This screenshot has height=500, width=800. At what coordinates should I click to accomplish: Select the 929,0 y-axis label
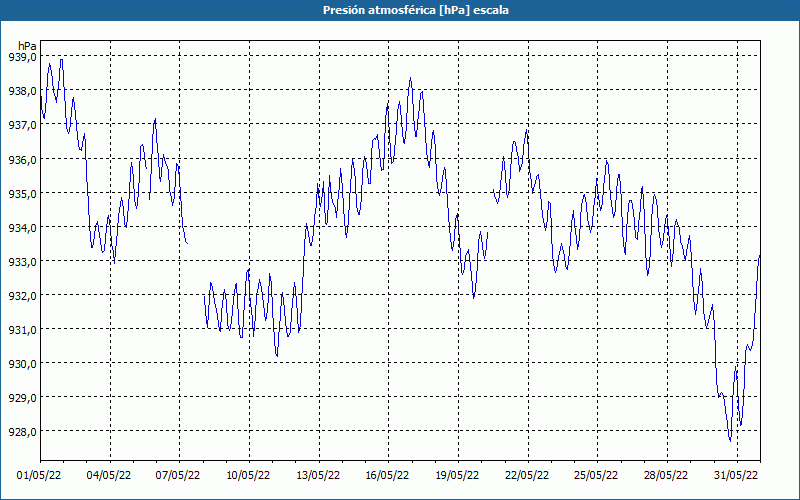pyautogui.click(x=22, y=397)
